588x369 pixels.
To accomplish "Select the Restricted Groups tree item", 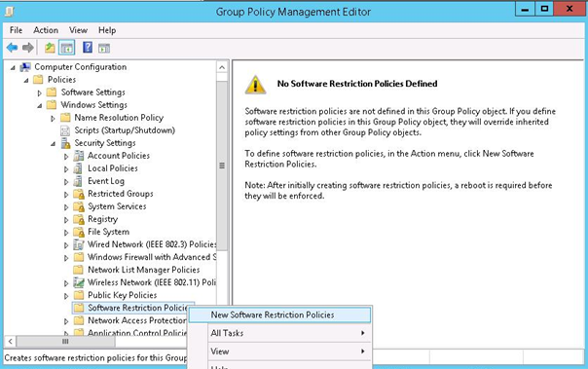I will 121,194.
